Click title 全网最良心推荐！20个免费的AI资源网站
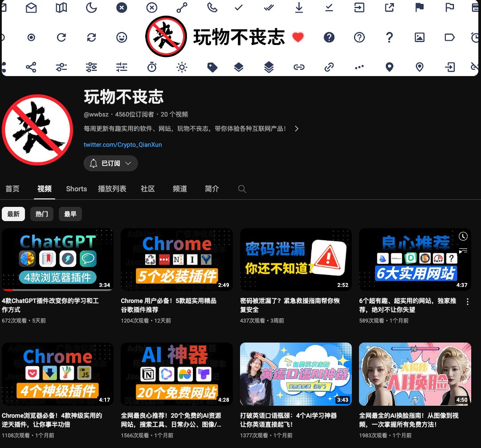481x448 pixels. pyautogui.click(x=171, y=420)
